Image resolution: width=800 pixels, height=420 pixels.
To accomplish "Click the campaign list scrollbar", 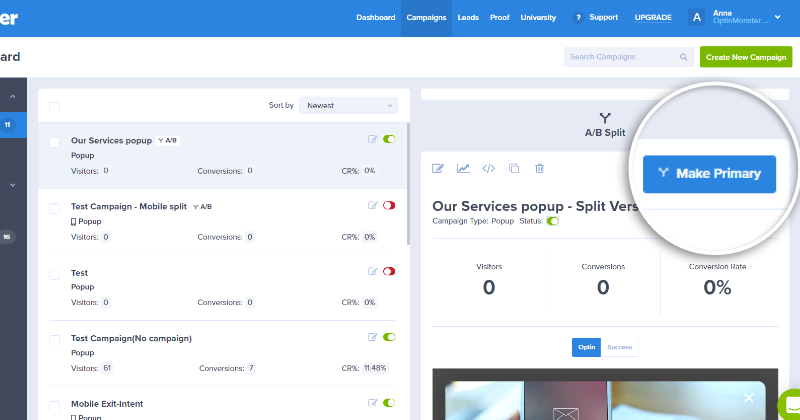I will 407,184.
